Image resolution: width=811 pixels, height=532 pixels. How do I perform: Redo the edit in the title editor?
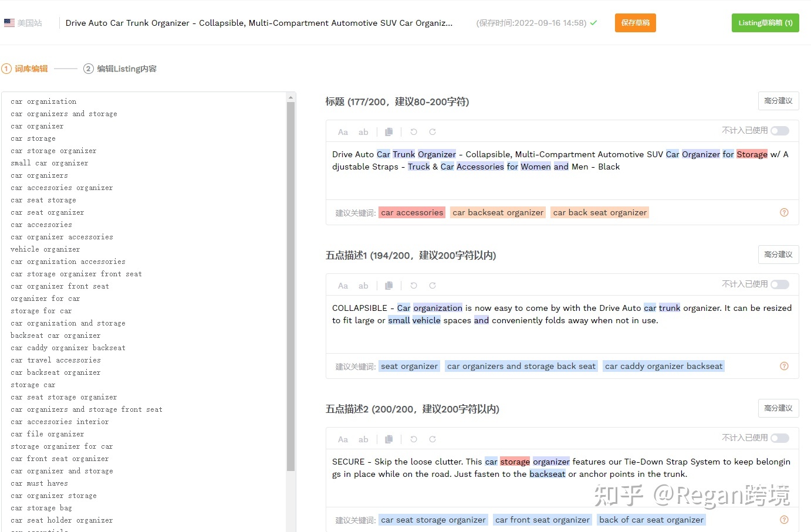(432, 132)
